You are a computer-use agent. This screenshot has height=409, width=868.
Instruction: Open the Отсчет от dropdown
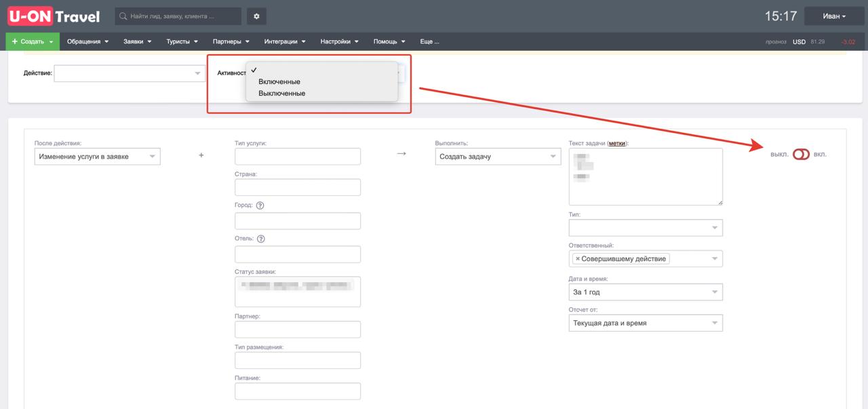tap(645, 324)
